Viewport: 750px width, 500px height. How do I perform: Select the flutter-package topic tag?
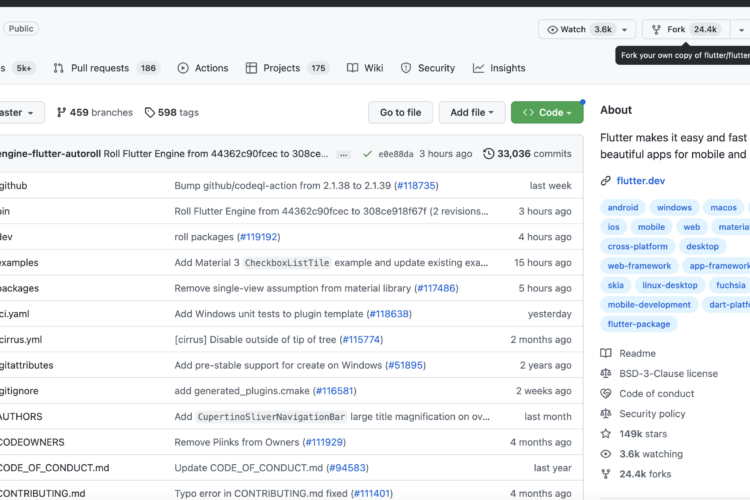(x=639, y=324)
